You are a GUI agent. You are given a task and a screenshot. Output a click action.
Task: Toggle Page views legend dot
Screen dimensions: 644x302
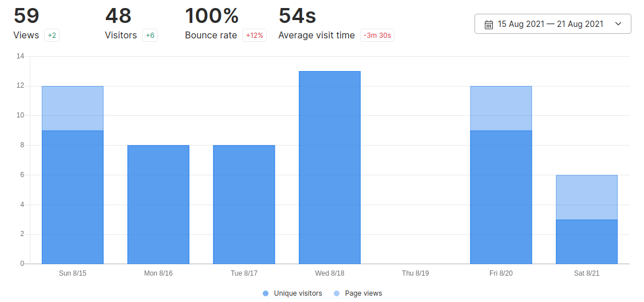pyautogui.click(x=337, y=293)
